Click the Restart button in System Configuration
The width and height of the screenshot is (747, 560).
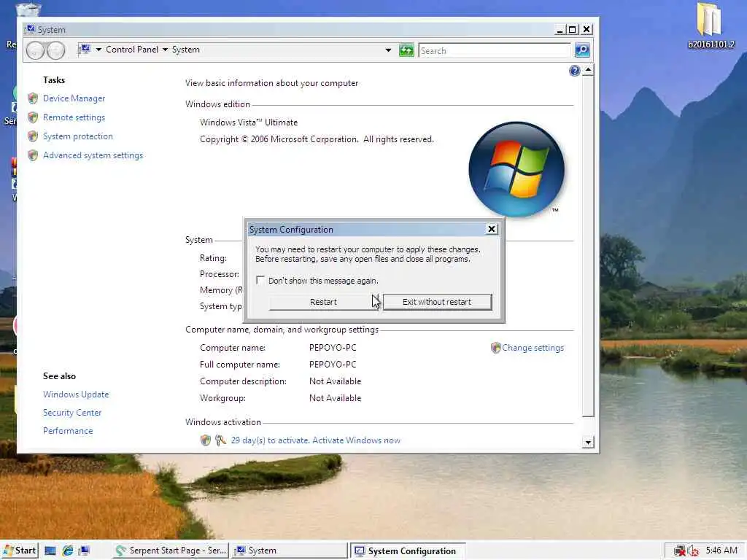(x=323, y=302)
